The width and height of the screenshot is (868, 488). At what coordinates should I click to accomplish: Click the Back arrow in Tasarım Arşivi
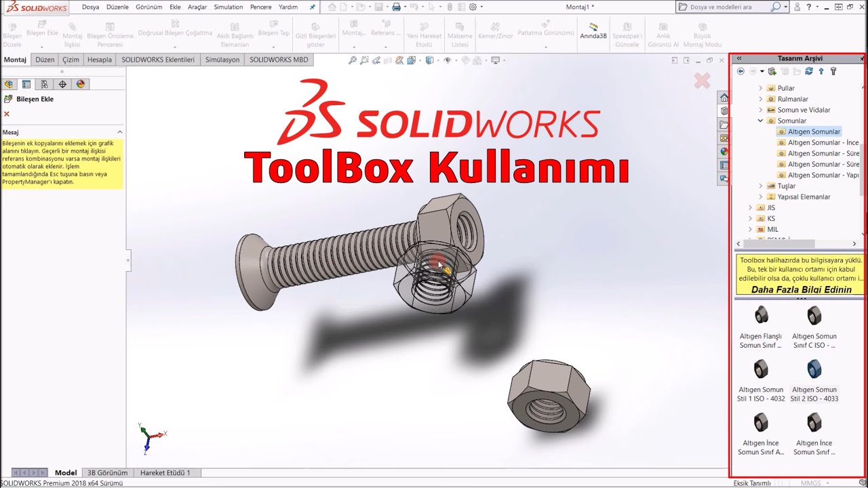[x=741, y=71]
